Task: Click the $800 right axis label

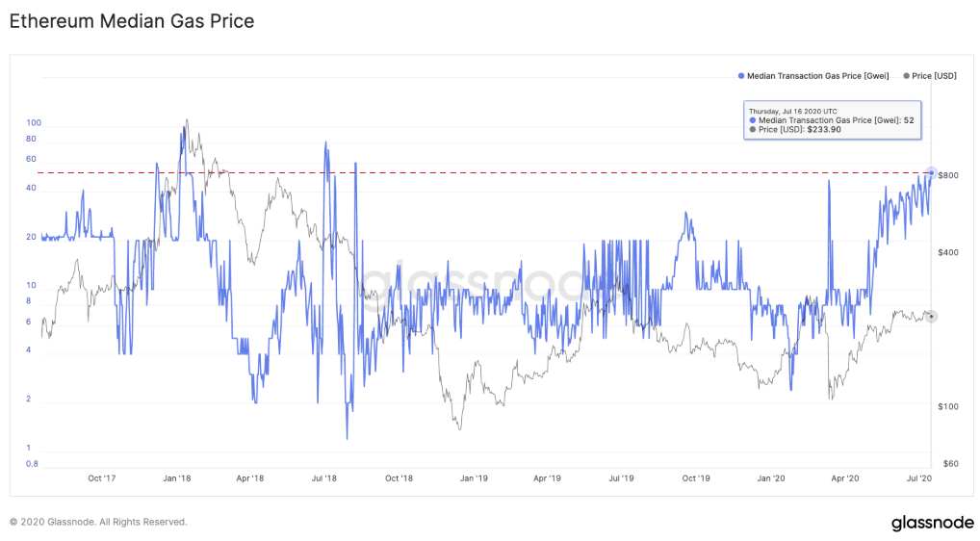Action: (947, 175)
